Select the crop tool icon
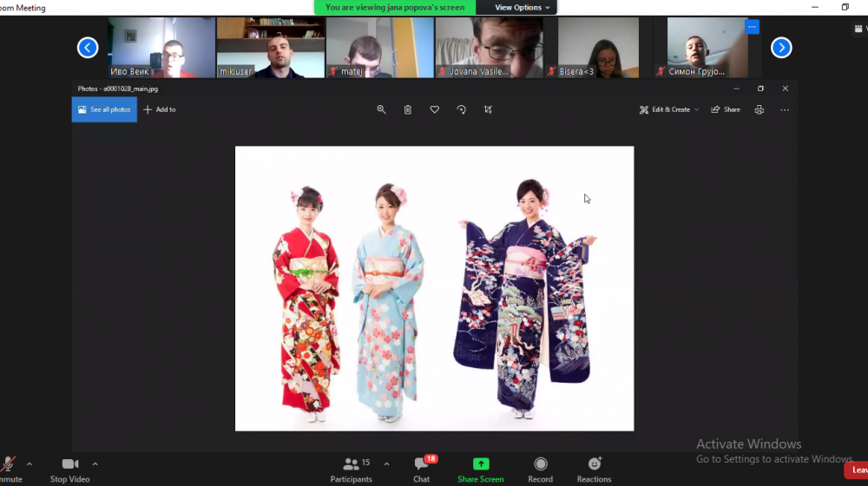Viewport: 868px width, 486px height. point(488,109)
